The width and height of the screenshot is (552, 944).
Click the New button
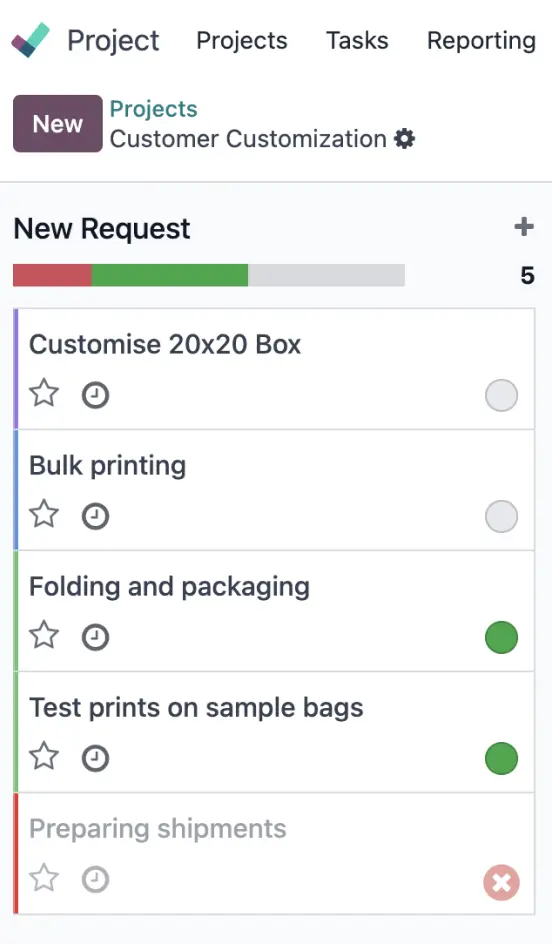click(58, 123)
